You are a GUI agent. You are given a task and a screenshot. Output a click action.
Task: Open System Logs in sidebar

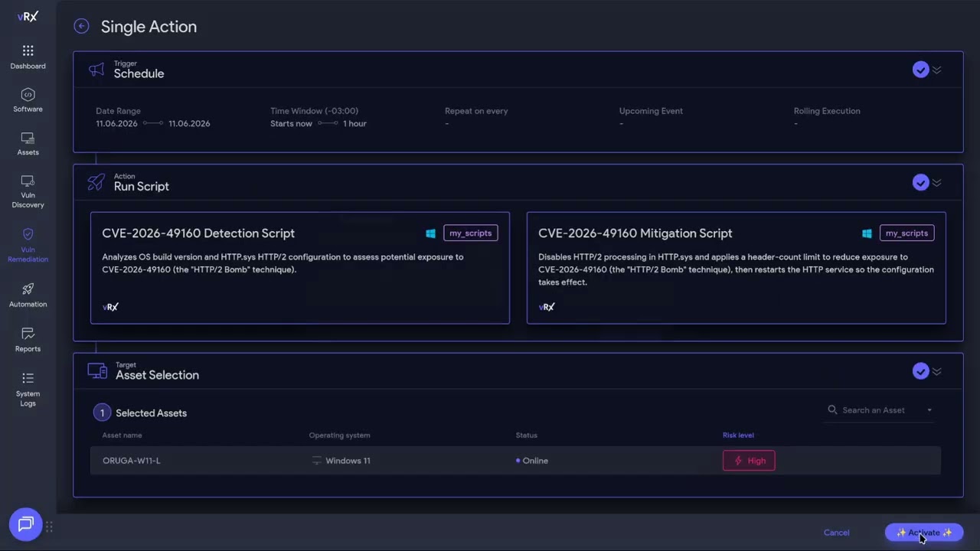(x=28, y=389)
